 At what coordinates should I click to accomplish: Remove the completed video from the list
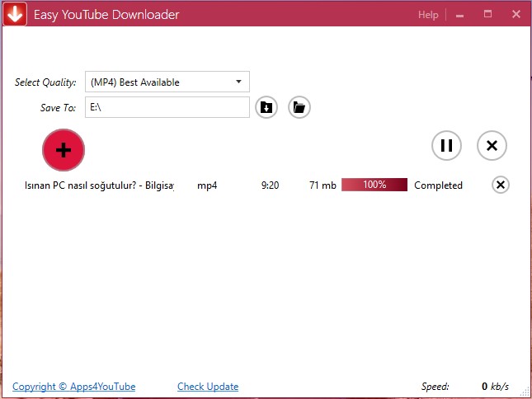(x=501, y=185)
